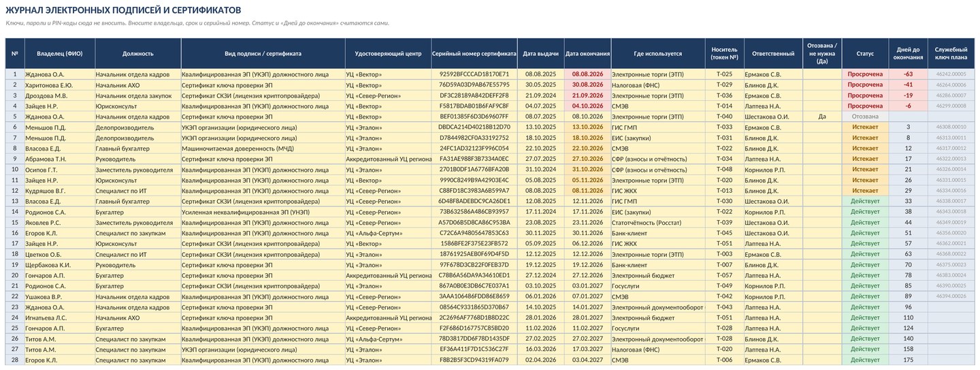
Task: Click the journal title "ЖУРНАЛ ЭЛЕКТРОННЫХ ПОДПИСЕЙ И СЕРТИФИКАТОВ"
Action: click(x=123, y=10)
